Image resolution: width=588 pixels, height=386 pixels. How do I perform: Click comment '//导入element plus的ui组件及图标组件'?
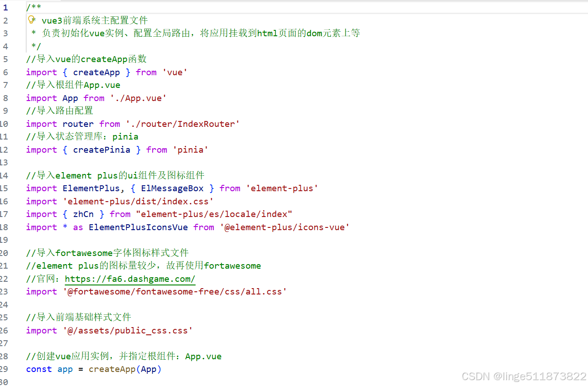116,175
